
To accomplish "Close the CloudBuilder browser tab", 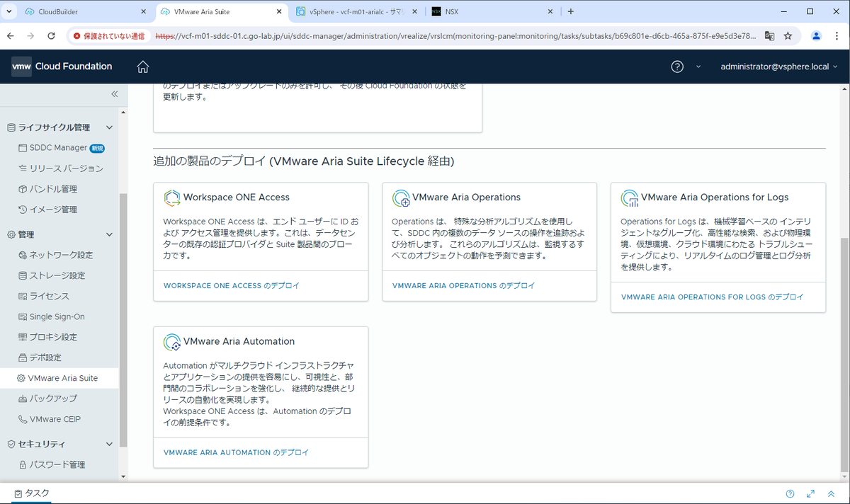I will click(143, 12).
